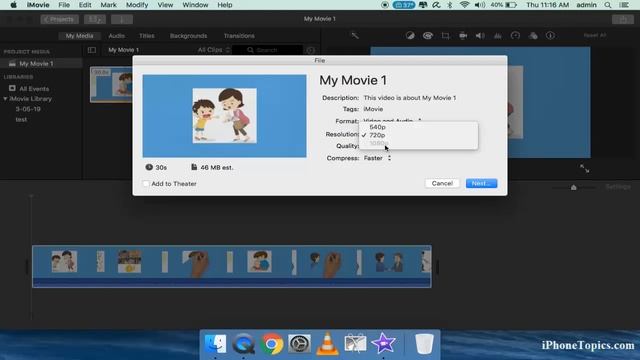Click the My Movie 1 preview thumbnail
640x360 pixels.
(224, 116)
